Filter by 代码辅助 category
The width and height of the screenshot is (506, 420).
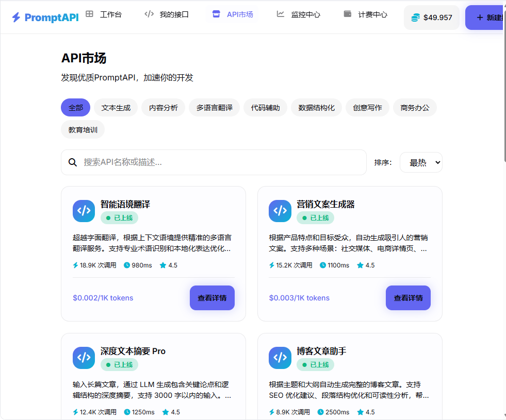tap(265, 108)
